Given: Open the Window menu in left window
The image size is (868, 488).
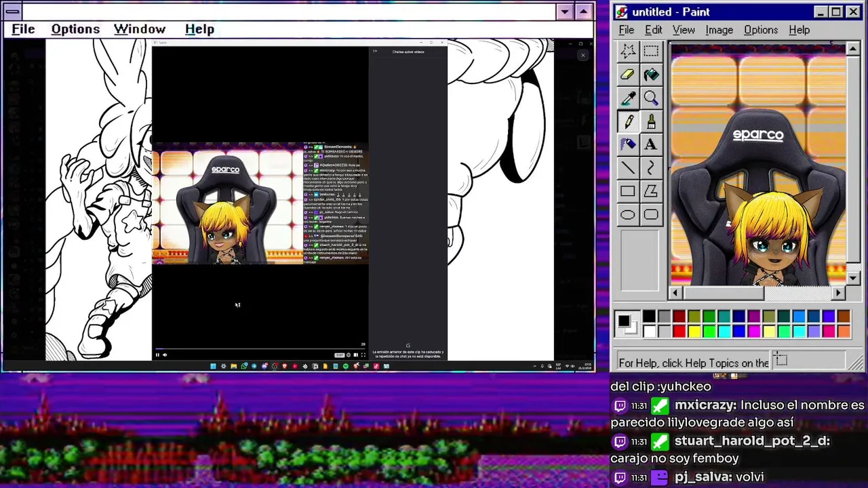Looking at the screenshot, I should click(x=140, y=29).
